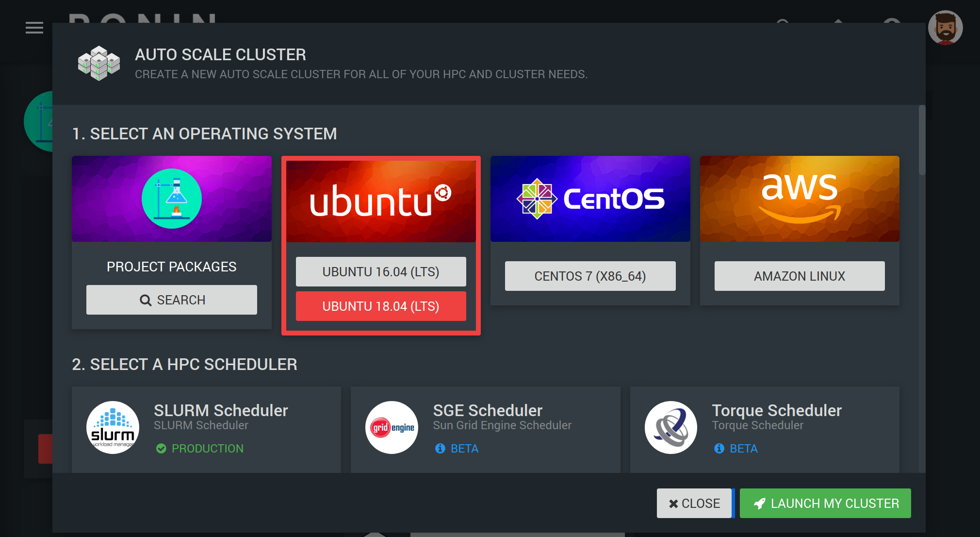
Task: Search project packages
Action: pyautogui.click(x=172, y=300)
